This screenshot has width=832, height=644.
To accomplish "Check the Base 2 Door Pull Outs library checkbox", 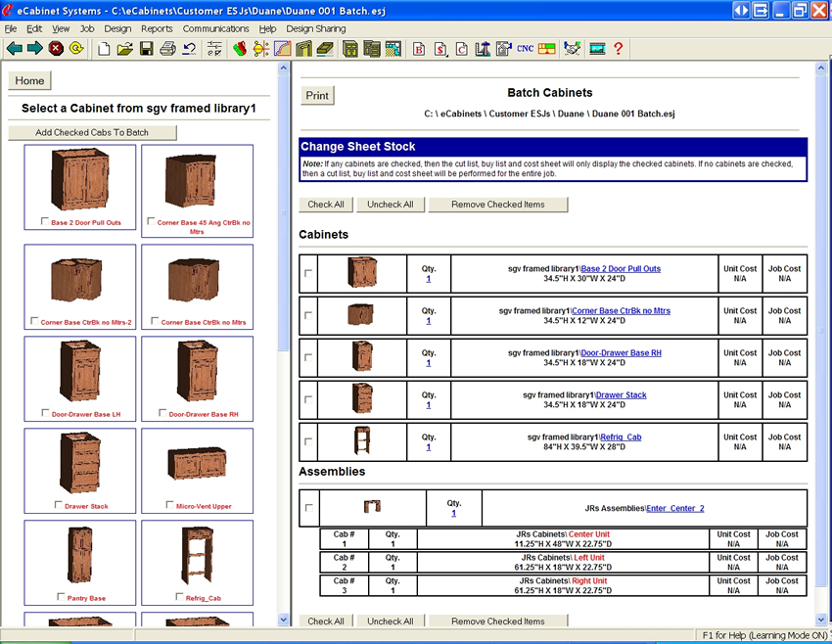I will point(45,221).
